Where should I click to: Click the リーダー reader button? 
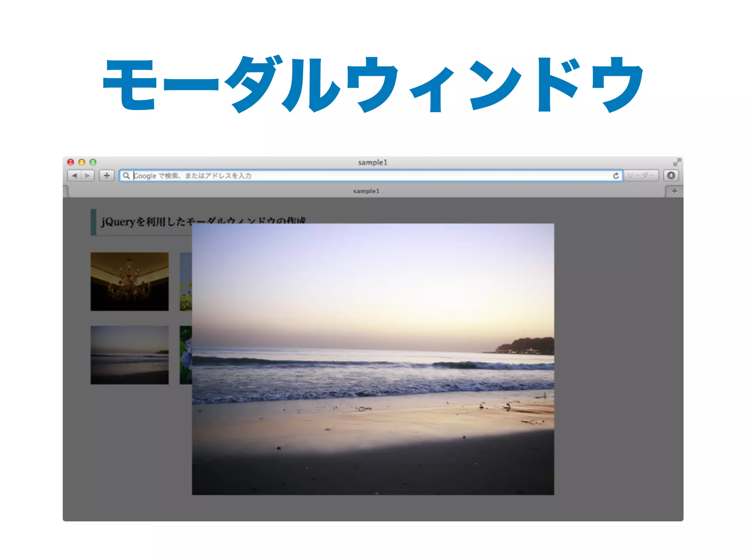pyautogui.click(x=641, y=176)
